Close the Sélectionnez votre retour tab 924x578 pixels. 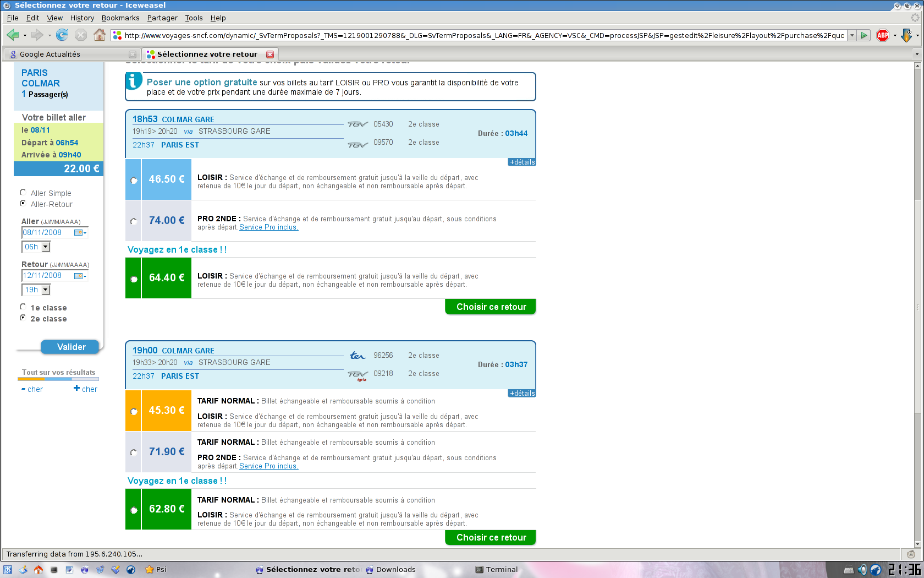[270, 54]
